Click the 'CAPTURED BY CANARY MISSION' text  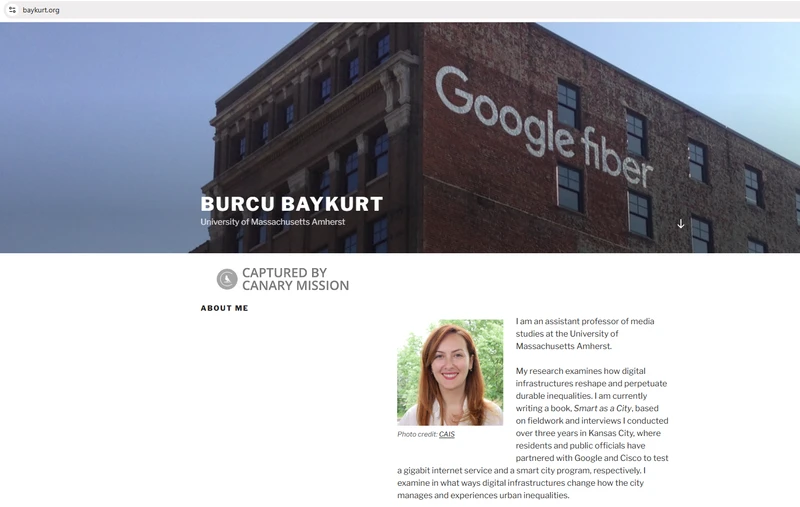pyautogui.click(x=295, y=279)
